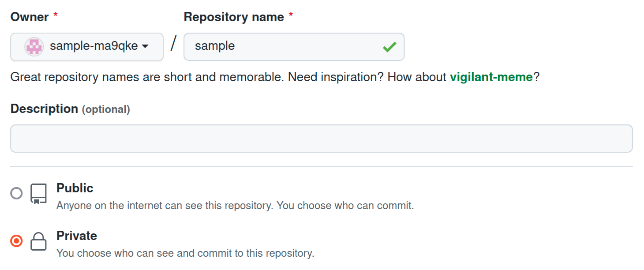Viewport: 644px width, 270px height.
Task: Click the Repository name label
Action: point(233,17)
